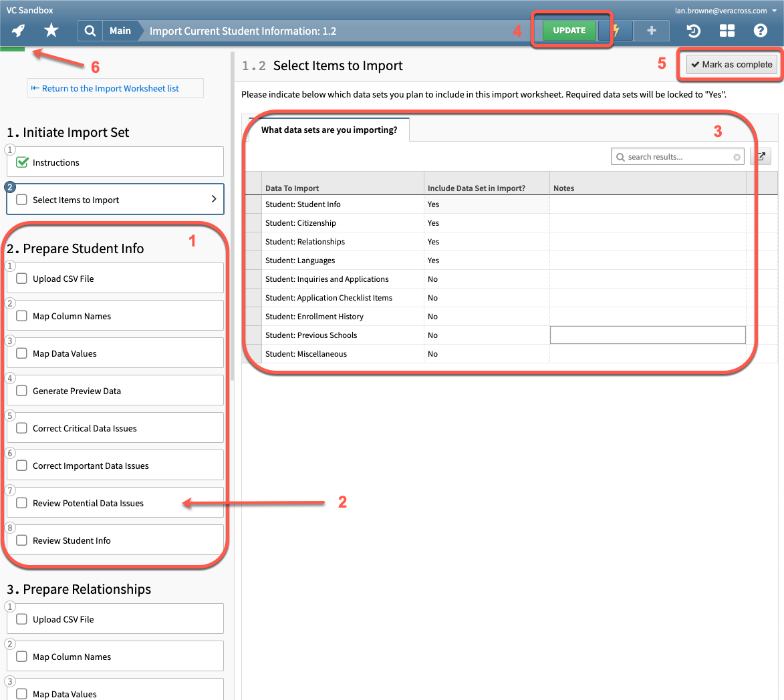Switch to the Main breadcrumb tab
Image resolution: width=784 pixels, height=700 pixels.
coord(120,30)
